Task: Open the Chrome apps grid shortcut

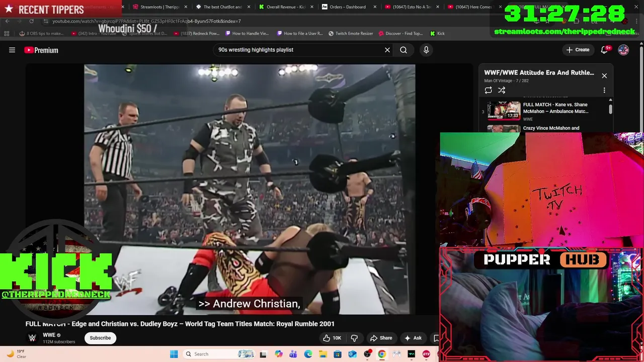Action: click(7, 34)
